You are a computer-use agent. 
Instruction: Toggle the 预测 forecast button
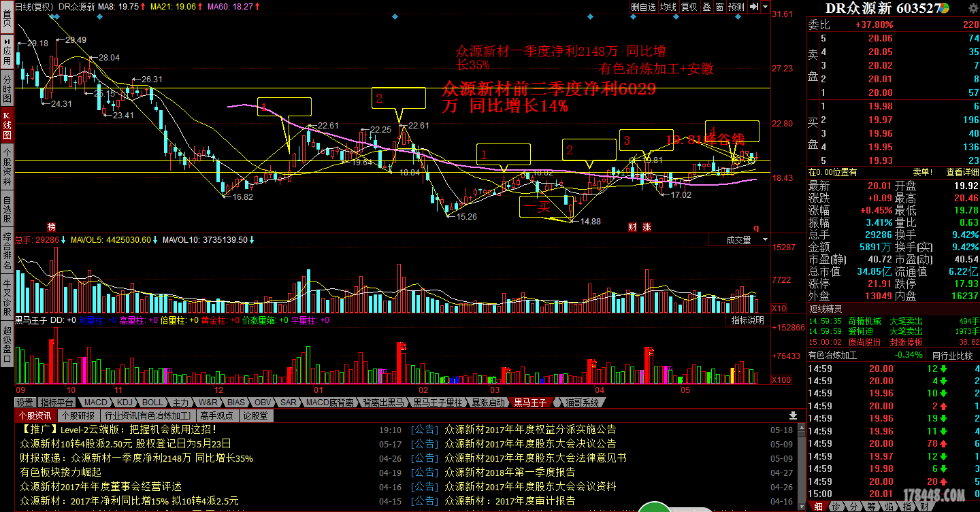click(x=736, y=7)
